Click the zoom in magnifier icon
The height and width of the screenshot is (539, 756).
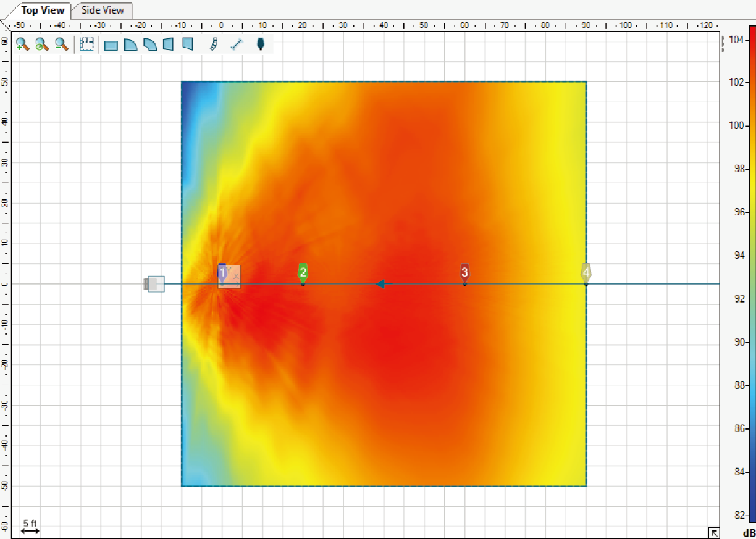23,44
